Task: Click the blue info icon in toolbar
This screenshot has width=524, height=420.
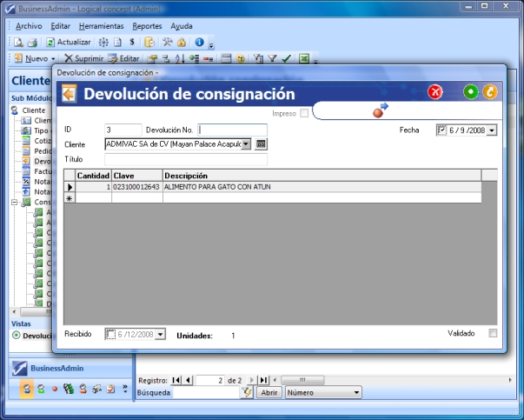Action: [199, 42]
